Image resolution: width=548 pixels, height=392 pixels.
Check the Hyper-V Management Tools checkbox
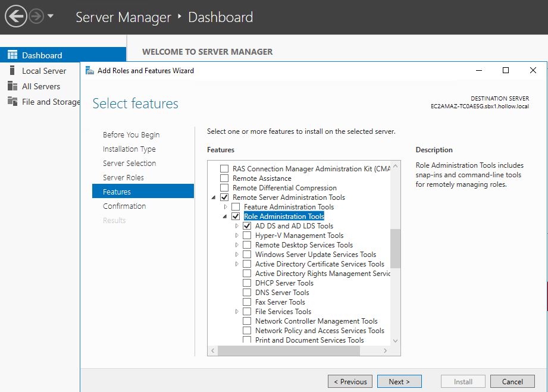click(x=247, y=236)
